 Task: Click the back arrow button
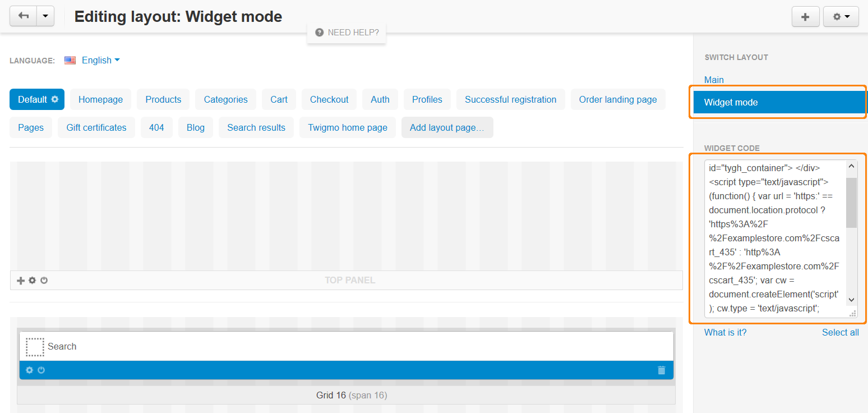coord(24,16)
